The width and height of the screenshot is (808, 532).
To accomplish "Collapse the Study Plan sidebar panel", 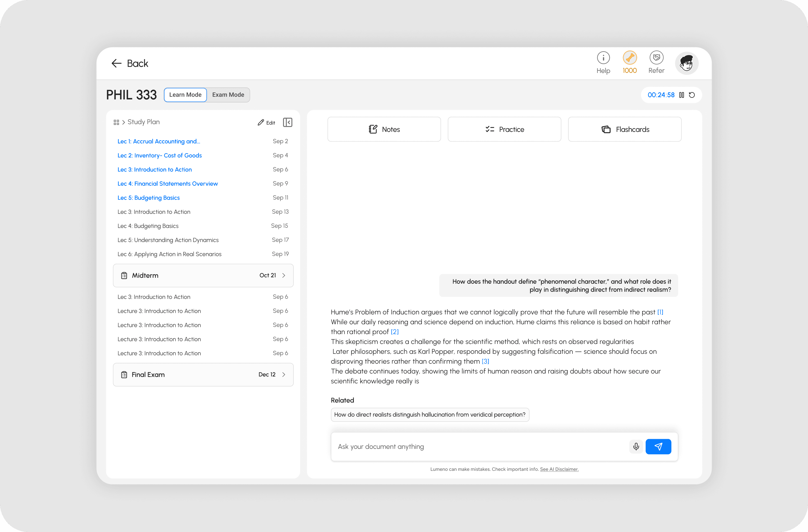I will click(x=287, y=122).
